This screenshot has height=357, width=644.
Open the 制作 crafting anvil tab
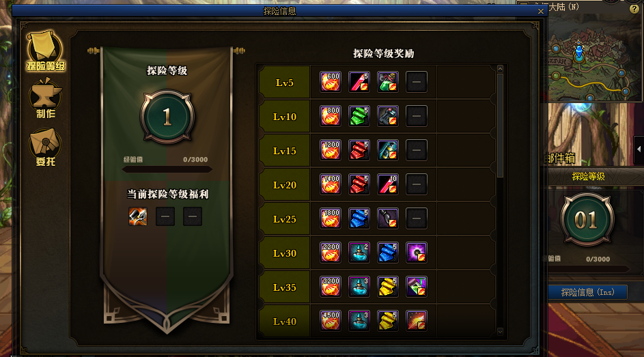(x=45, y=98)
